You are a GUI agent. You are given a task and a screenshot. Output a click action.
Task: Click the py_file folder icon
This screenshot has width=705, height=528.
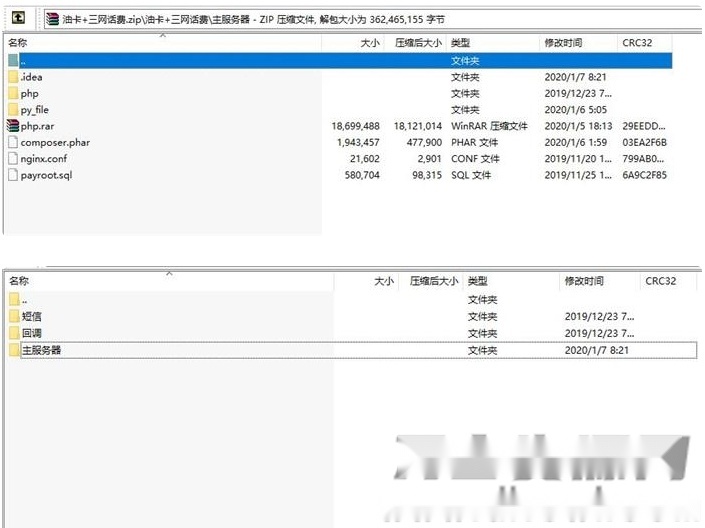(x=13, y=110)
